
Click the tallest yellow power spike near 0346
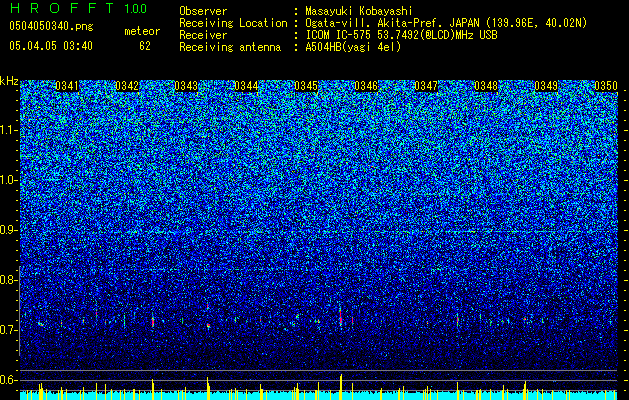[341, 387]
